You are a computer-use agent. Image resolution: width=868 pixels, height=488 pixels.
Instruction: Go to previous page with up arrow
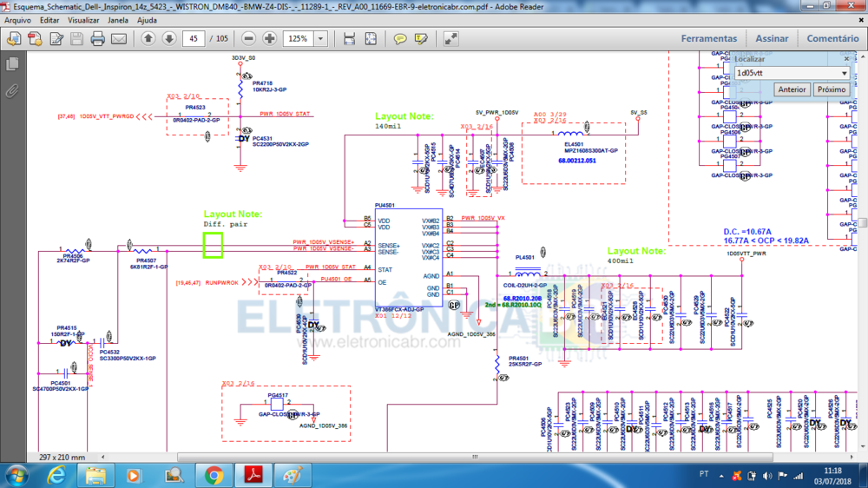tap(148, 39)
